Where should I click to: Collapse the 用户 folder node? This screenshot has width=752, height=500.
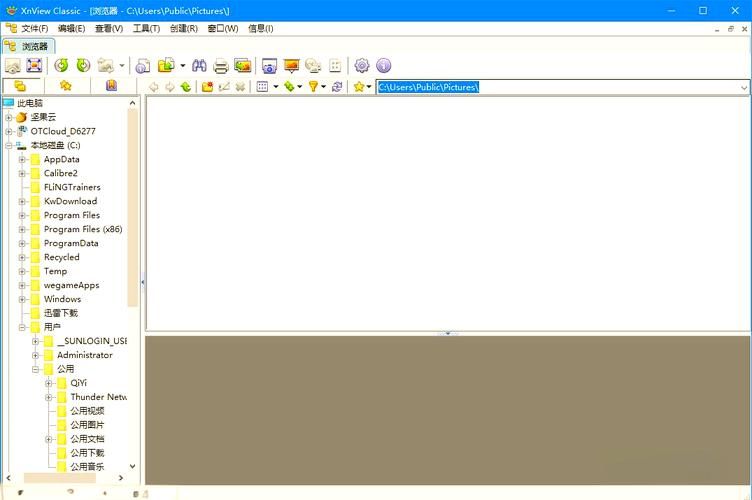click(x=22, y=327)
